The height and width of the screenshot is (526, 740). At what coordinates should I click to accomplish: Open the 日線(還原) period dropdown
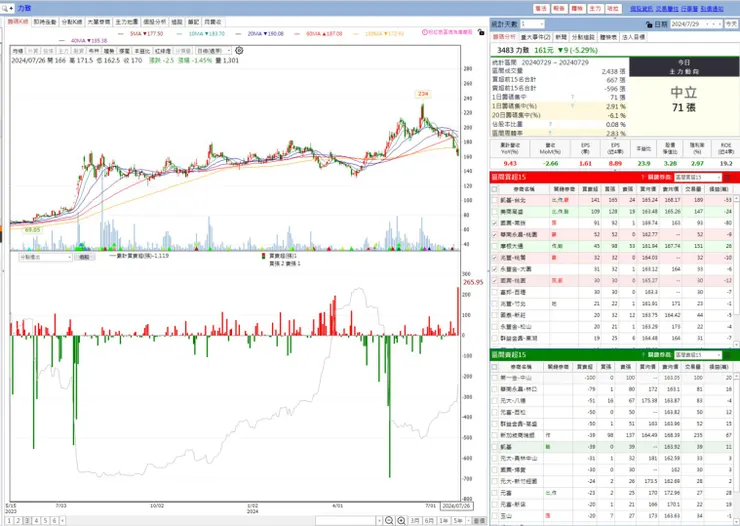(x=214, y=50)
